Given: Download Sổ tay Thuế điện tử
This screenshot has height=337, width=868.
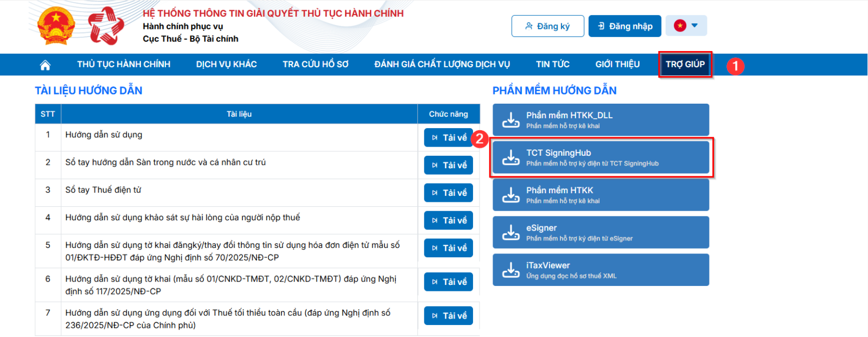Looking at the screenshot, I should click(449, 193).
